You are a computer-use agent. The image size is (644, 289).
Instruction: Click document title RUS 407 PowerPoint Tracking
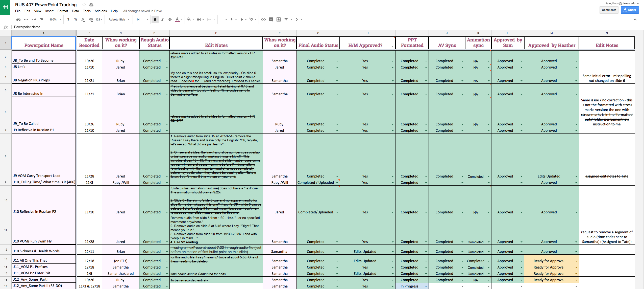pos(46,5)
